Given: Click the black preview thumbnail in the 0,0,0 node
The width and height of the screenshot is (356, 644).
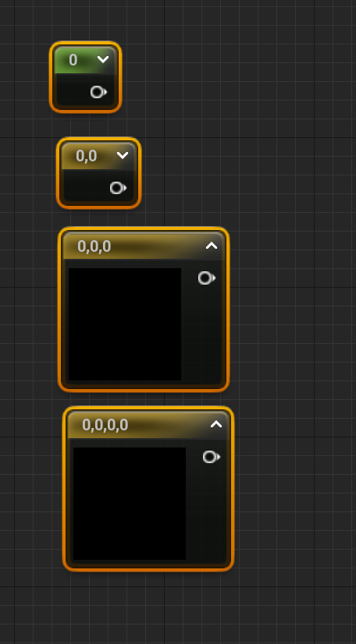Looking at the screenshot, I should tap(125, 324).
